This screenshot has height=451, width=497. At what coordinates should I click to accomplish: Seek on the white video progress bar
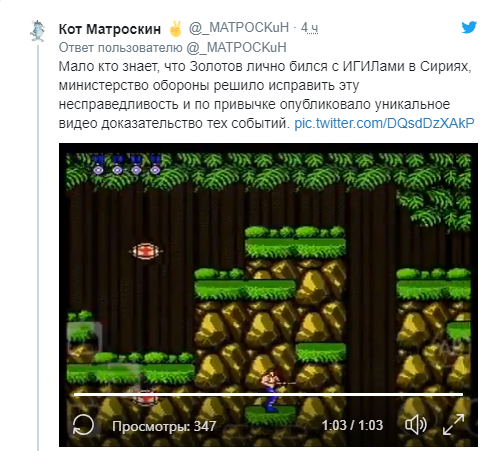(x=268, y=394)
